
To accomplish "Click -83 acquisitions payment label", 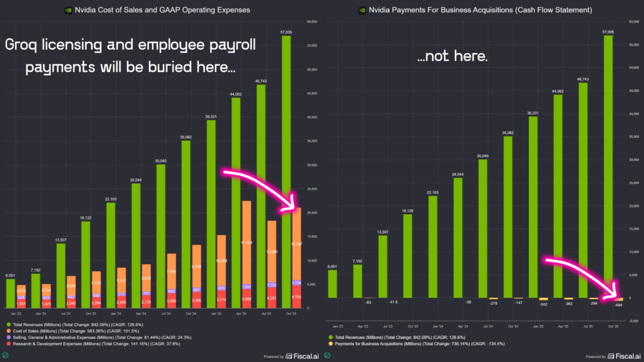I will [368, 302].
